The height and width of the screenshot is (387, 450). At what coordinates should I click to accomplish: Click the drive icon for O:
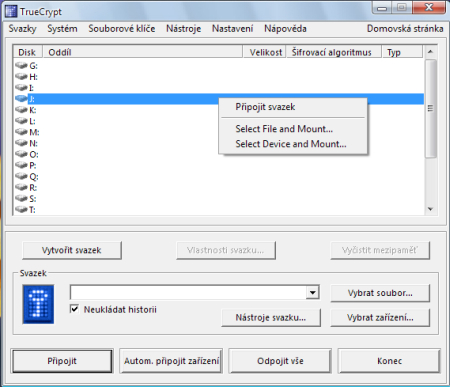[21, 154]
